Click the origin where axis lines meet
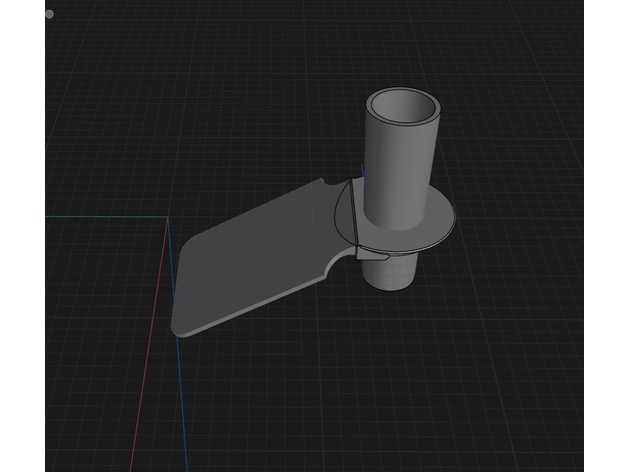Screen dimensions: 628x472 click(x=166, y=217)
